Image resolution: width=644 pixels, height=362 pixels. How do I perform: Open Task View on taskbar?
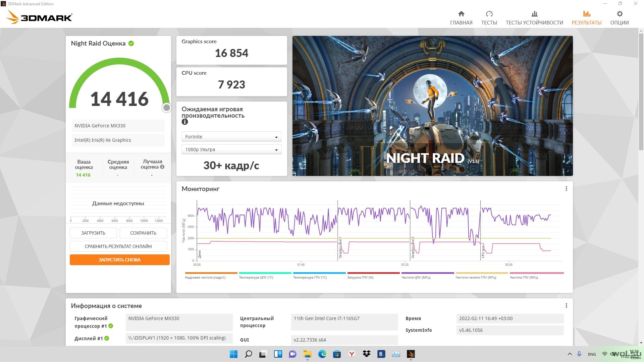[263, 354]
